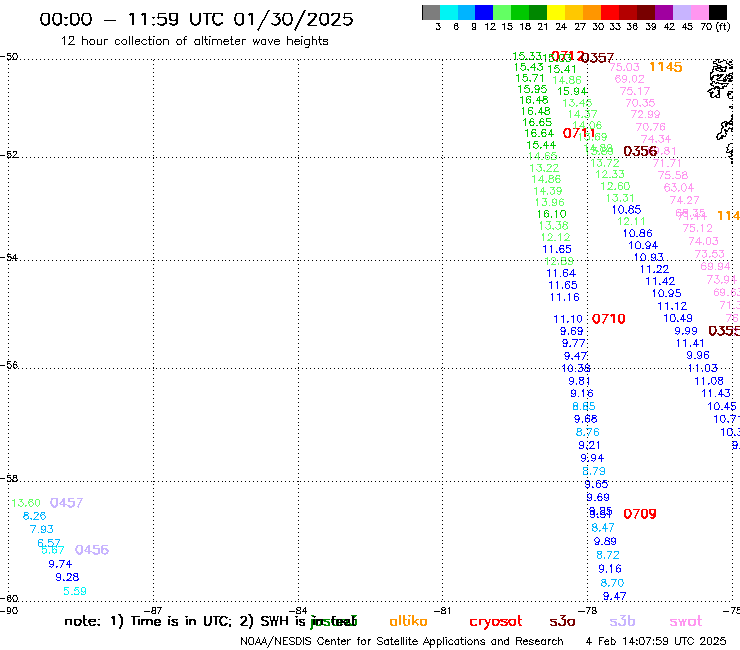Select the cyan wave height 5.59

coord(75,591)
